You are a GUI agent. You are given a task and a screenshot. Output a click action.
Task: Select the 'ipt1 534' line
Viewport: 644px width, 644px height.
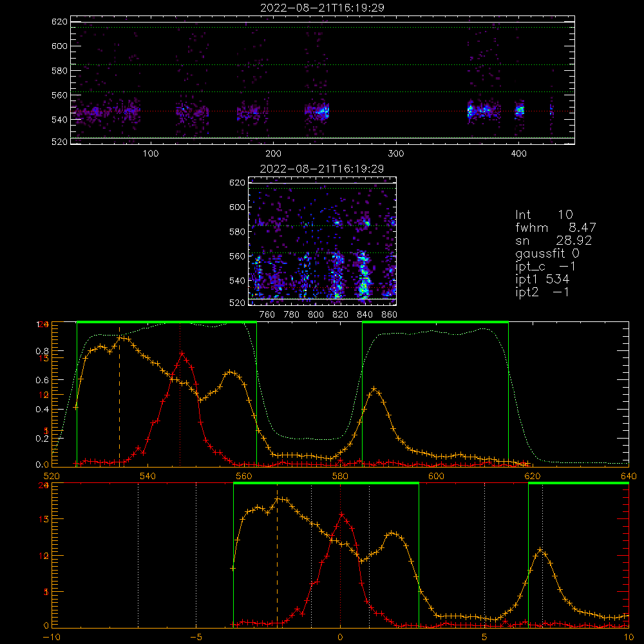coord(542,279)
